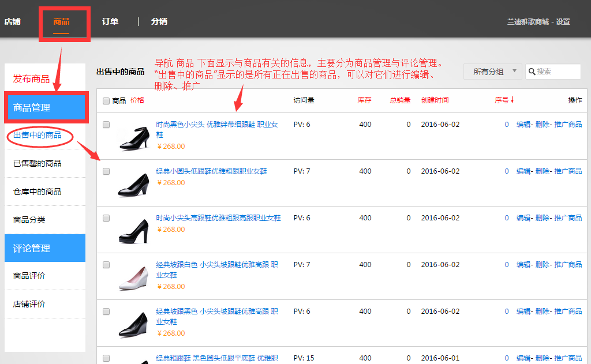Click 编辑 for 时尚小尖头高跟鞋 row
Image resolution: width=591 pixels, height=364 pixels.
click(523, 218)
